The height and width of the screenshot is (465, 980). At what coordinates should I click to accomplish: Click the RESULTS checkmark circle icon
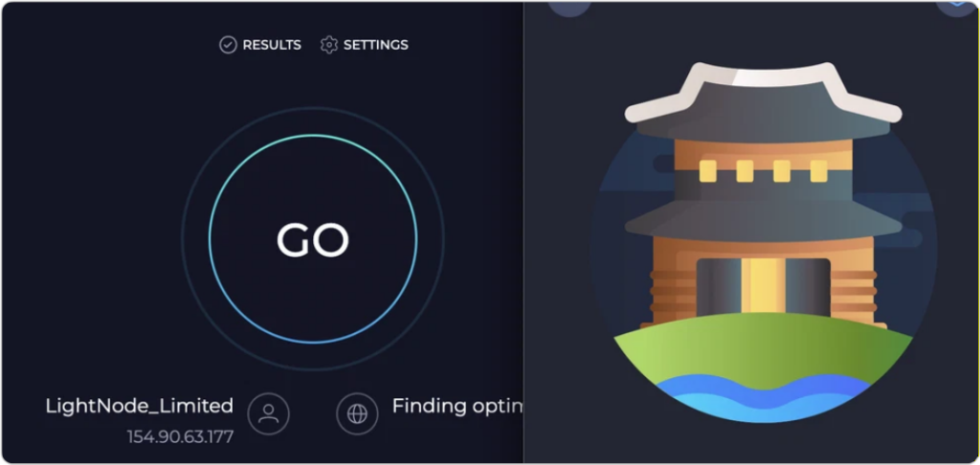coord(228,45)
